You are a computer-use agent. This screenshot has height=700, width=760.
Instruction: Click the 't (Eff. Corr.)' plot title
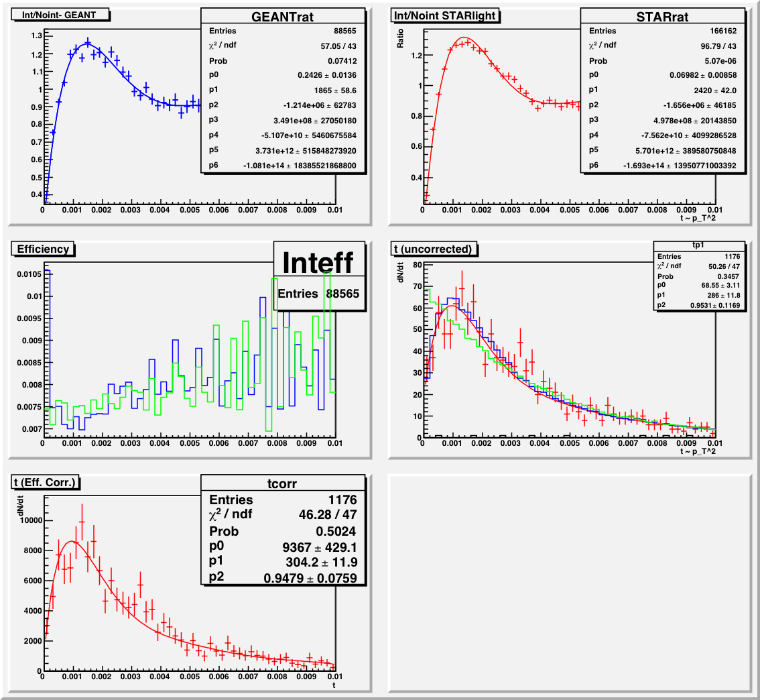[47, 481]
